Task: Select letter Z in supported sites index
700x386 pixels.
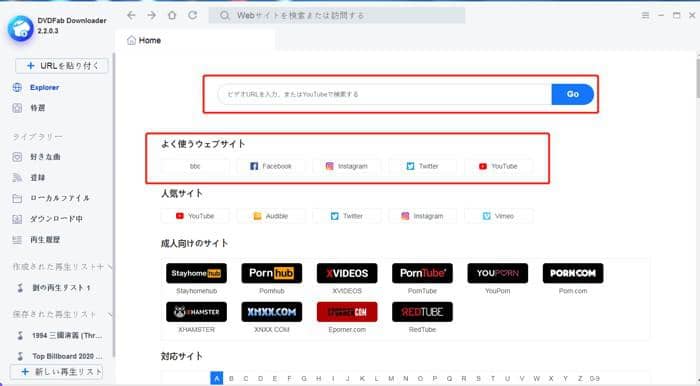Action: pos(580,378)
